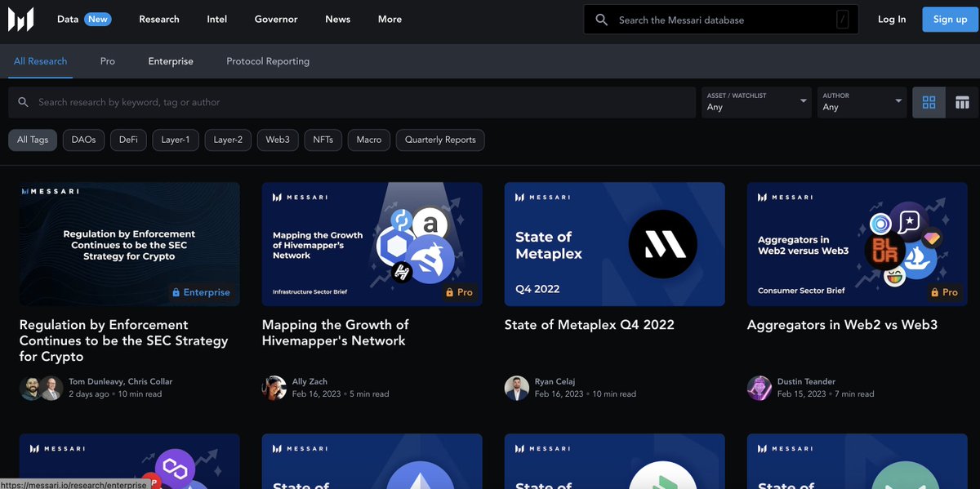Filter by the Layer-2 tag
Screen dimensions: 980x489
[x=228, y=140]
